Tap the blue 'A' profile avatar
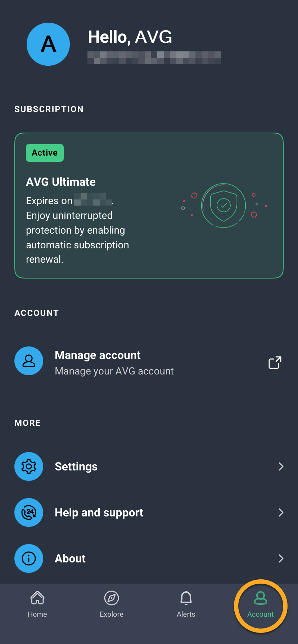Viewport: 298px width, 644px height. click(x=48, y=44)
